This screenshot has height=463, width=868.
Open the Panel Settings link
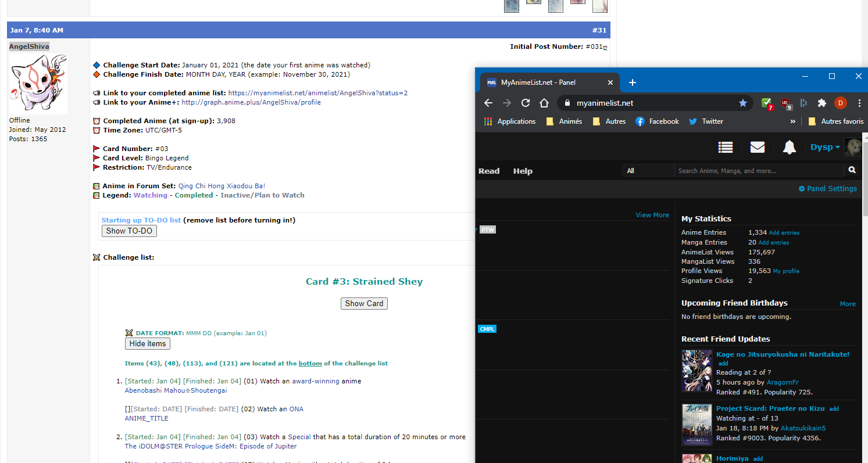pyautogui.click(x=827, y=189)
